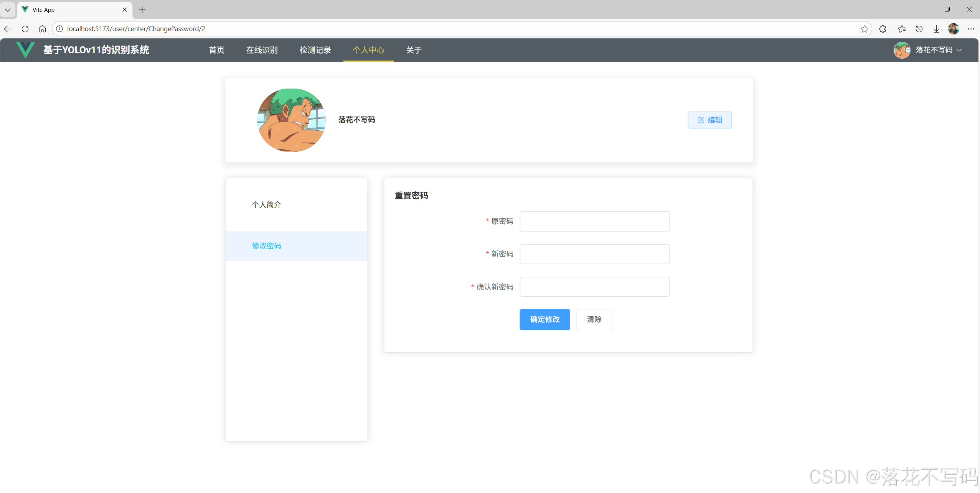Add the page to favorites via the star
The width and height of the screenshot is (980, 493).
coord(865,29)
